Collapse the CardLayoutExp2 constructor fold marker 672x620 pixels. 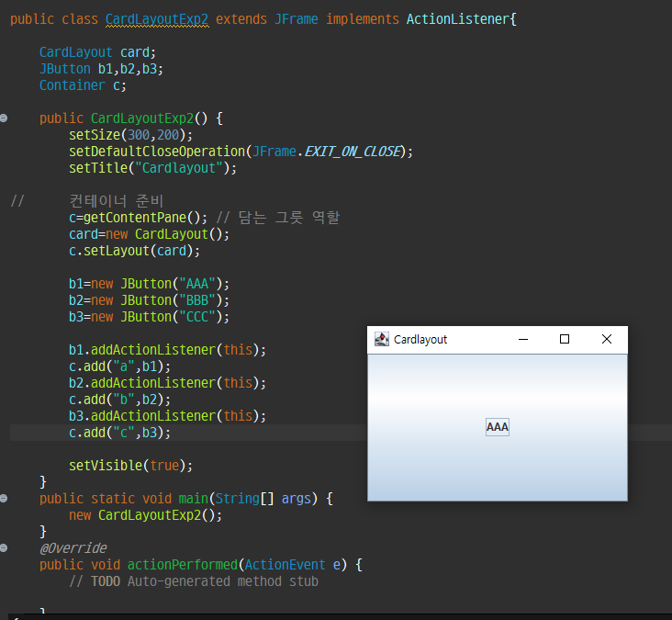click(4, 118)
